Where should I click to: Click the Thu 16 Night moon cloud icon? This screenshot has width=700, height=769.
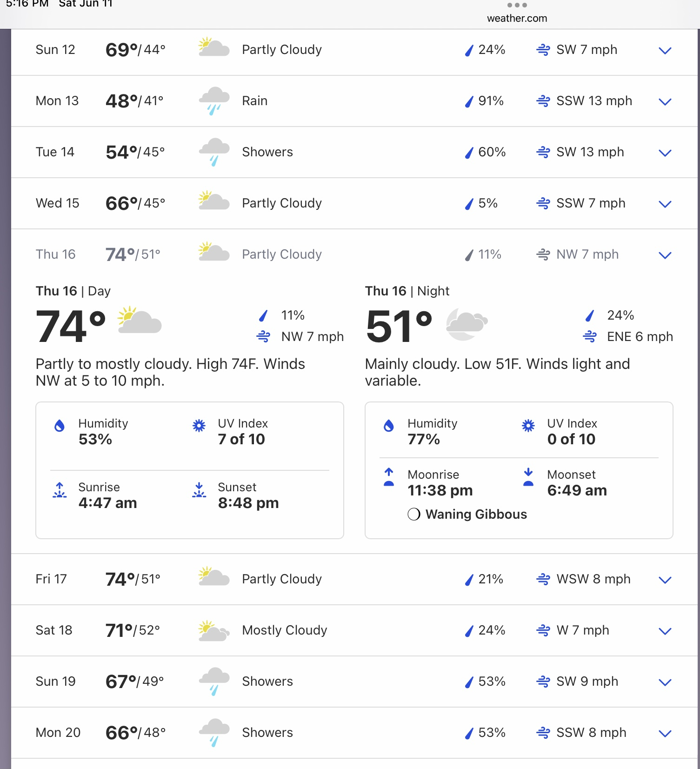click(467, 324)
